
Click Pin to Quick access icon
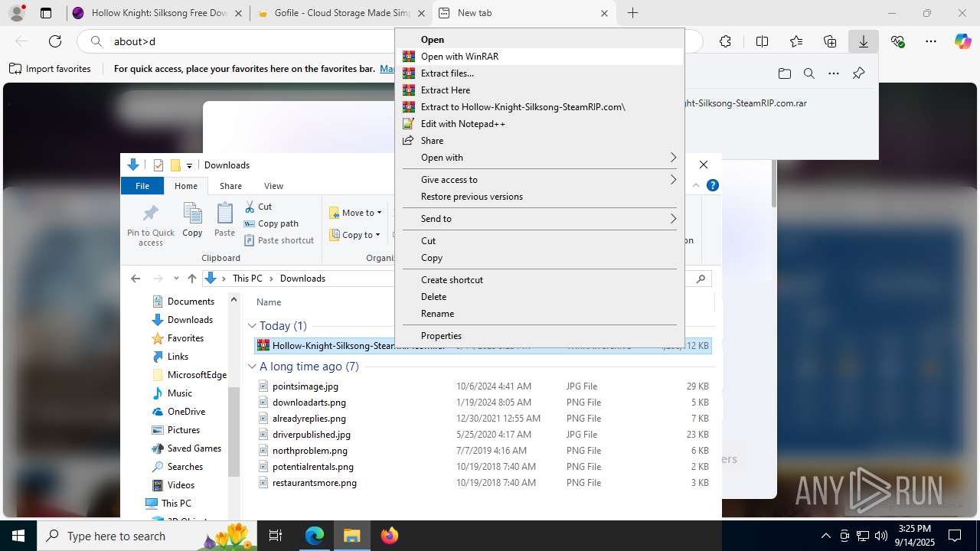pyautogui.click(x=151, y=225)
